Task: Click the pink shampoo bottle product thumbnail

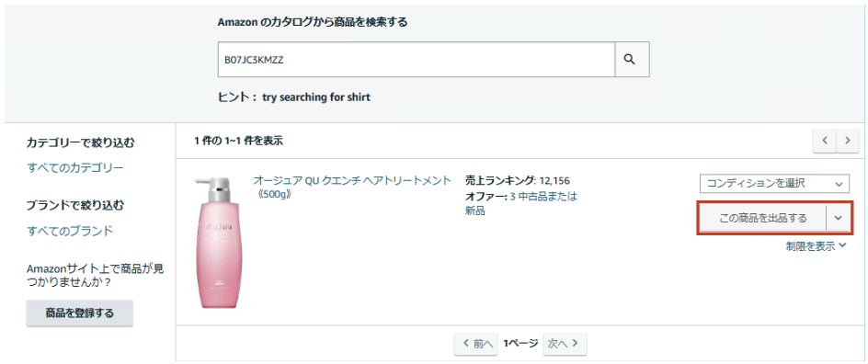Action: point(219,243)
